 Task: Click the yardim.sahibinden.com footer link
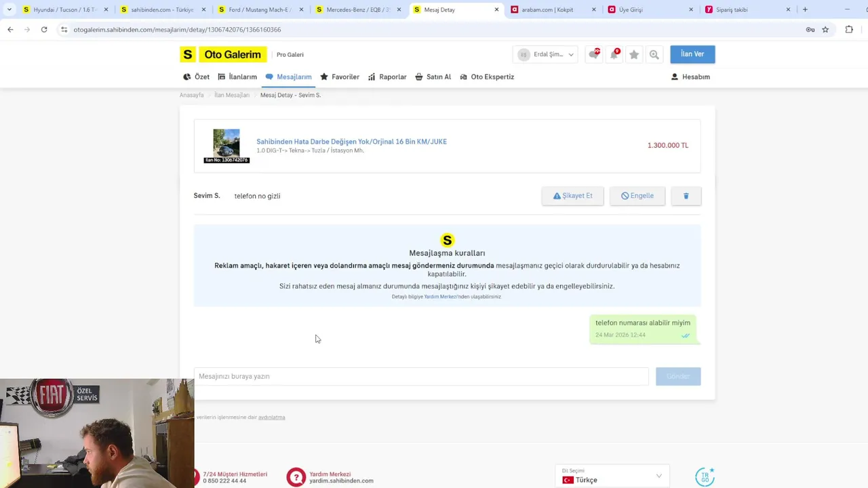[x=341, y=481]
